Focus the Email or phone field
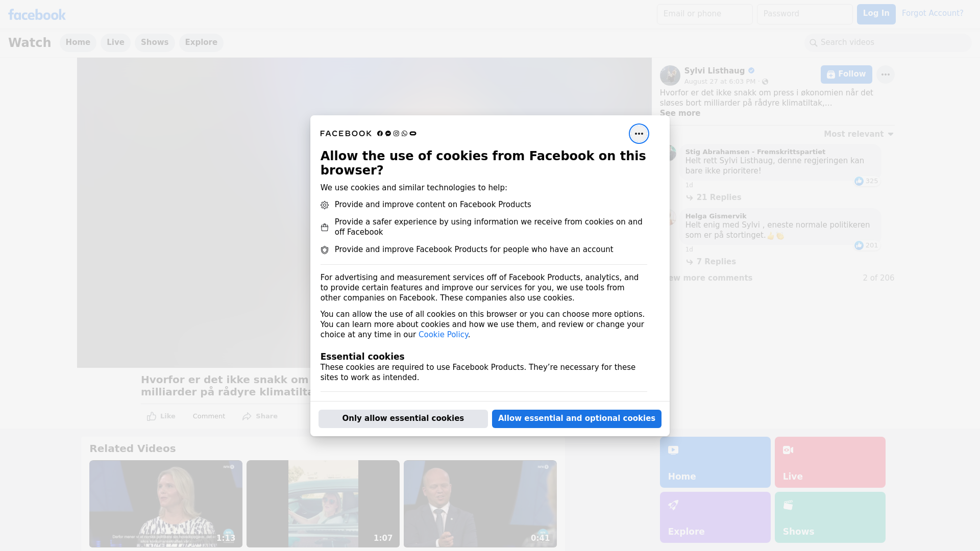The image size is (980, 551). (x=705, y=14)
